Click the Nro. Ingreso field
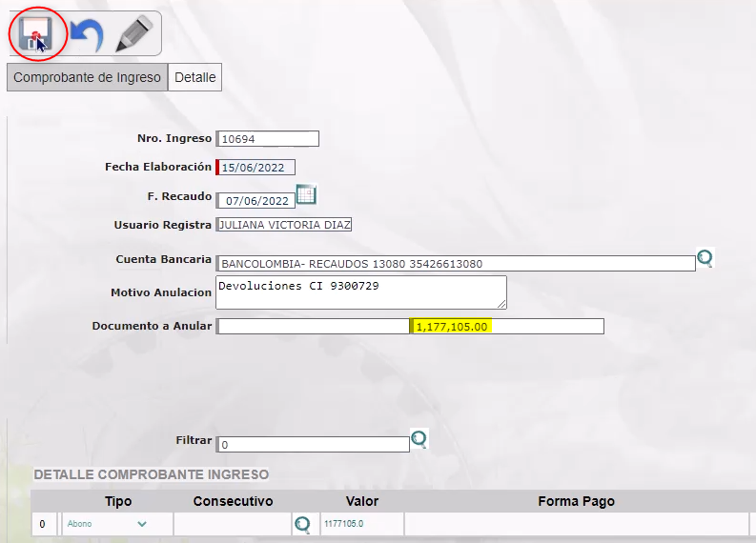The height and width of the screenshot is (543, 756). (x=268, y=139)
